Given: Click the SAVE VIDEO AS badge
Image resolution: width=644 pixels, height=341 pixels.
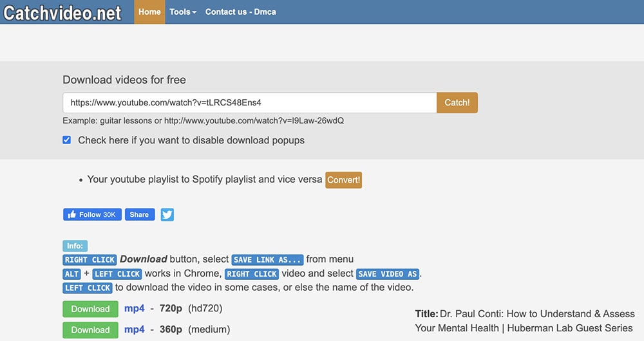Looking at the screenshot, I should [387, 274].
